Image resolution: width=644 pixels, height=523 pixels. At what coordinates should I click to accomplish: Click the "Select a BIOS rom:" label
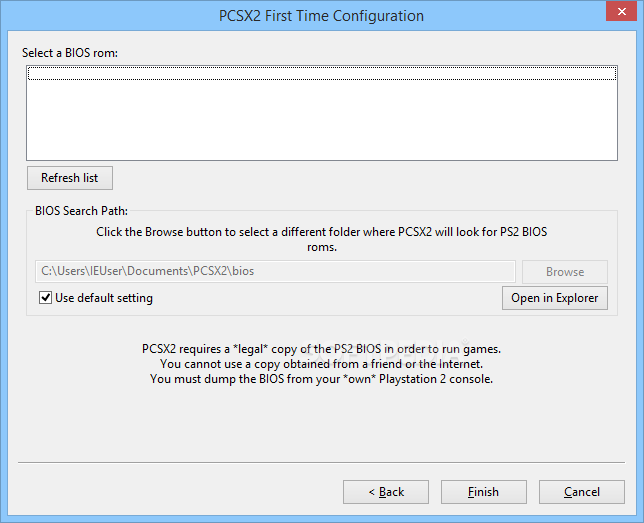click(x=70, y=52)
